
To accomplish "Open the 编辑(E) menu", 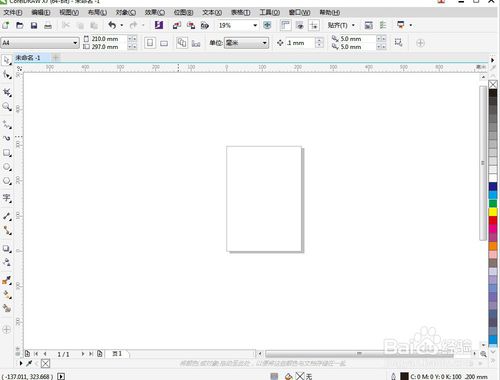I will (x=41, y=13).
